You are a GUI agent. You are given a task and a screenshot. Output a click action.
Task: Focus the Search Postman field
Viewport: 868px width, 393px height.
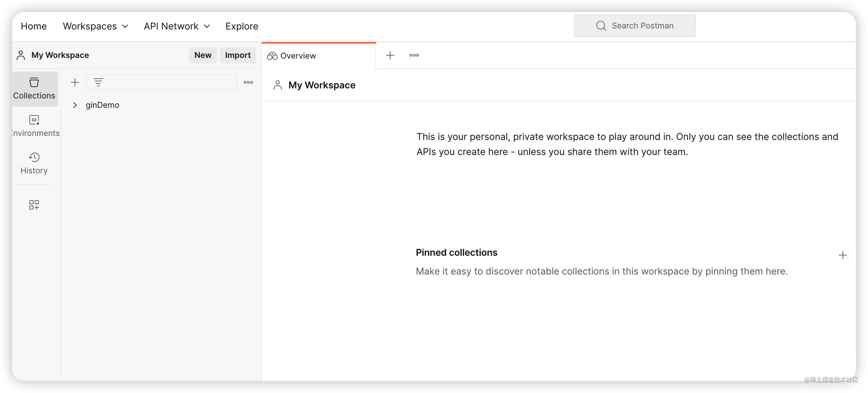pyautogui.click(x=634, y=26)
